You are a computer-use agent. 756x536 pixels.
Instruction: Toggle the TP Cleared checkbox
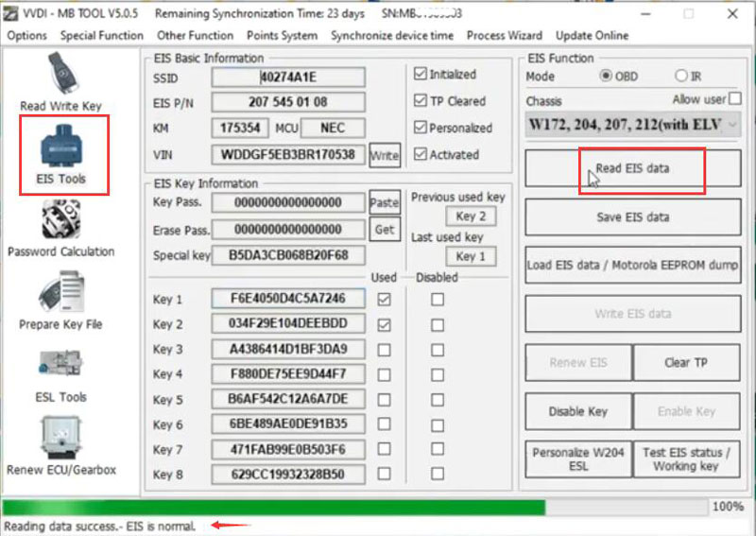click(421, 101)
